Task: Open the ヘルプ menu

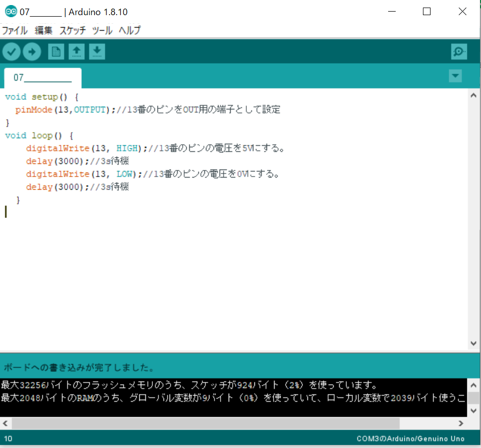Action: click(129, 30)
